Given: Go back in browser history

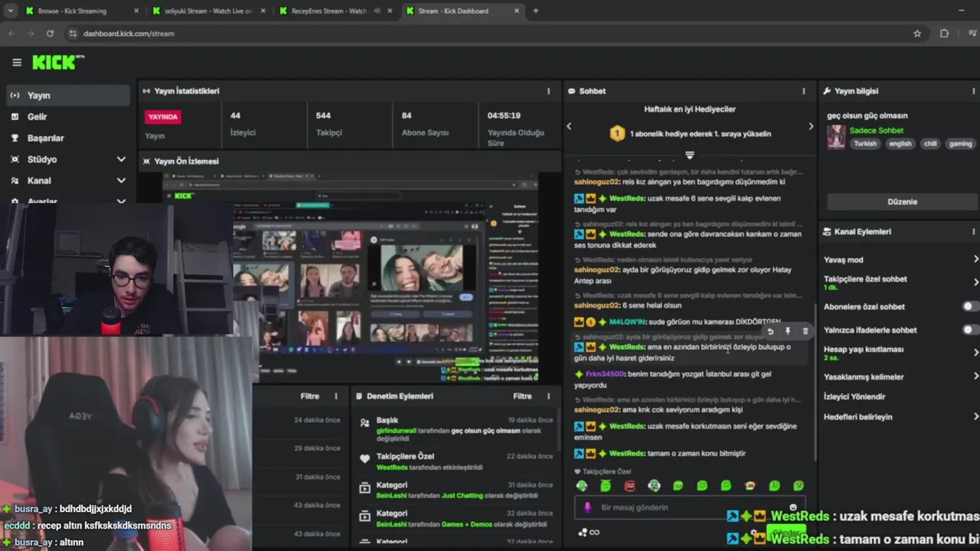Looking at the screenshot, I should pyautogui.click(x=11, y=34).
